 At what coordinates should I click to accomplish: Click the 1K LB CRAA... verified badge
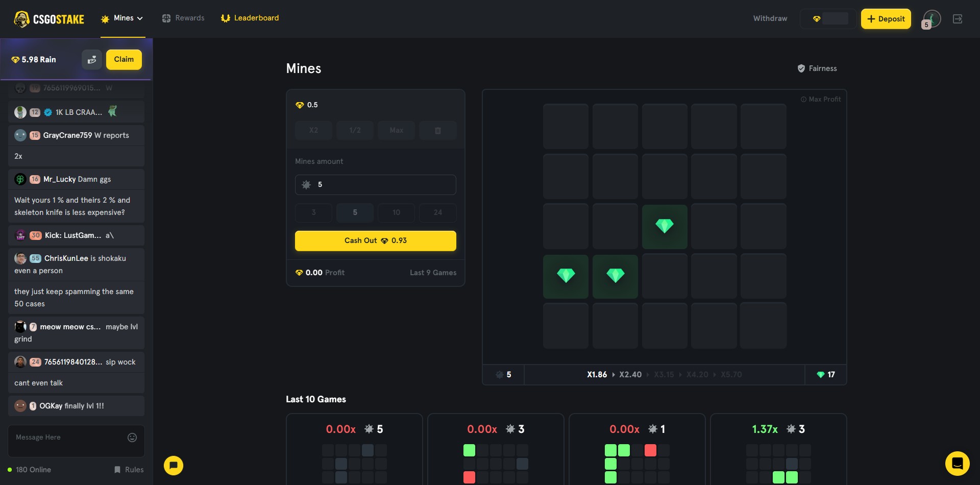pos(48,112)
